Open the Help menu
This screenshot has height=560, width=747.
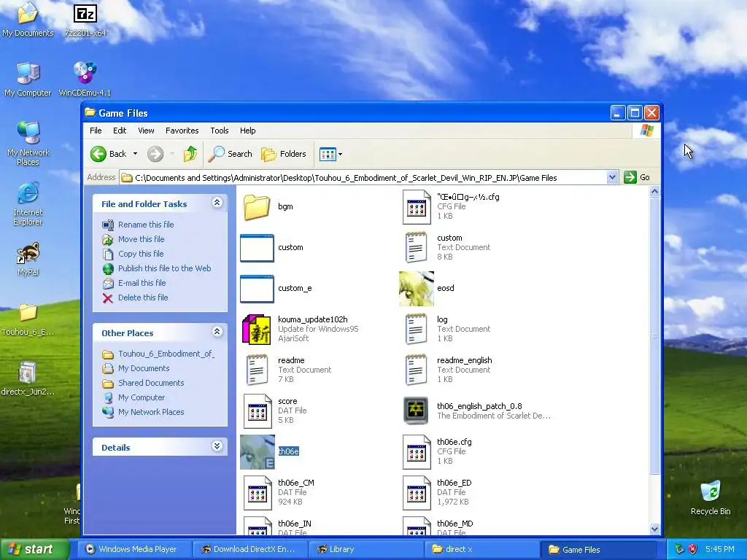click(x=248, y=131)
